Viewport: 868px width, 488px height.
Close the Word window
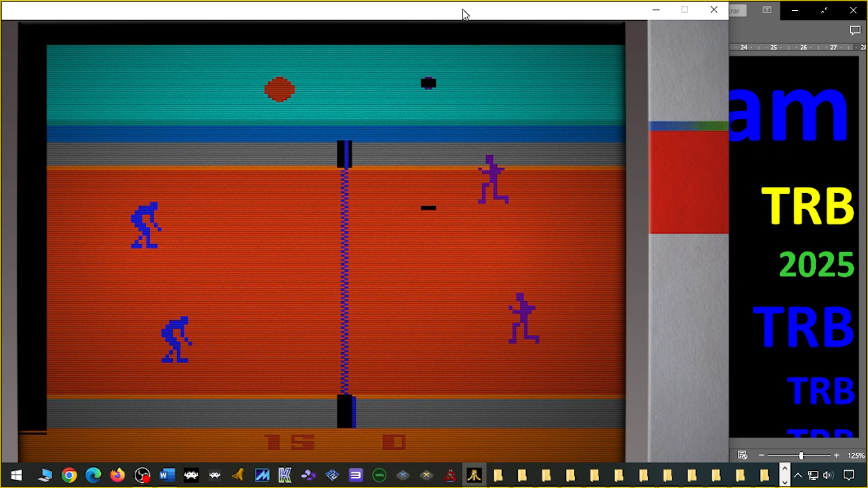(x=853, y=10)
